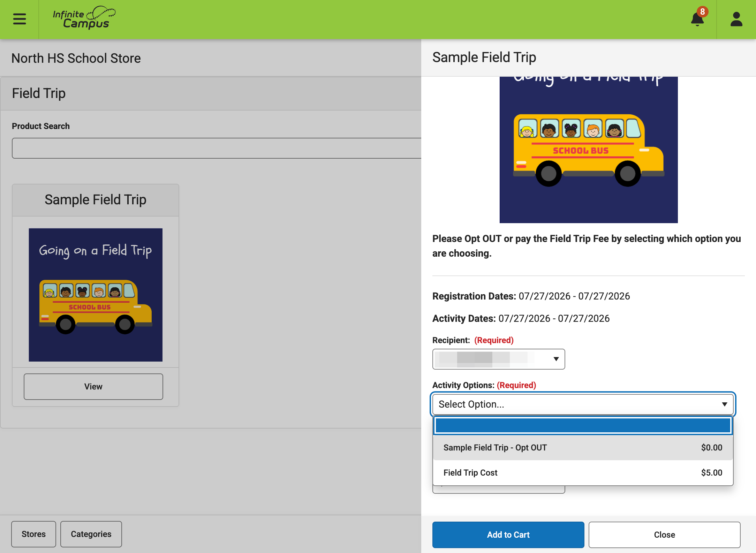Viewport: 756px width, 553px height.
Task: Open the Categories list
Action: tap(91, 534)
